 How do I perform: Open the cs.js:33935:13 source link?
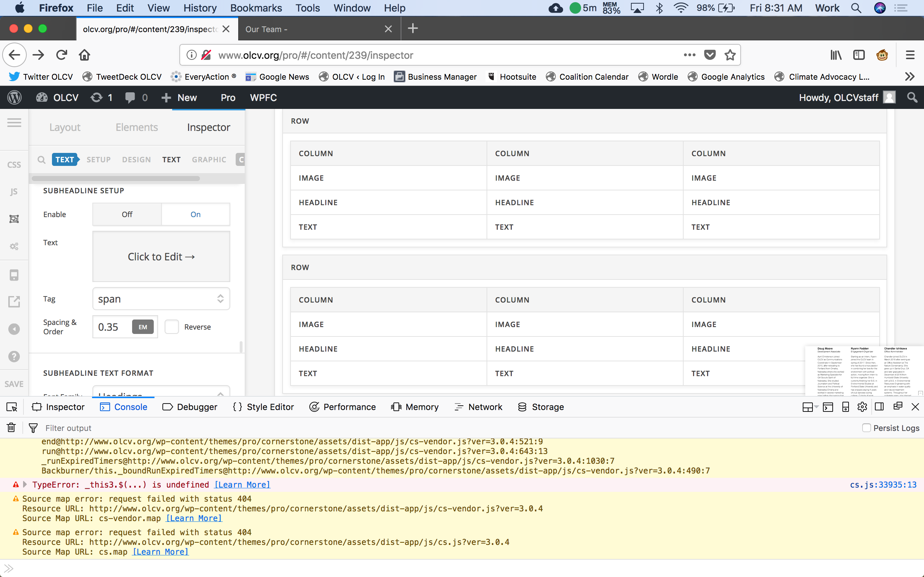883,485
